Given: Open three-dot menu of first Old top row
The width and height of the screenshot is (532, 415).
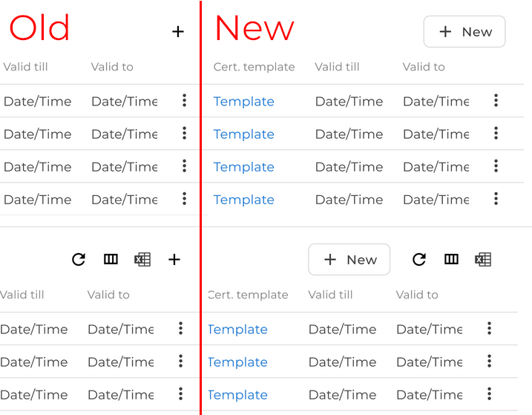Looking at the screenshot, I should 184,100.
